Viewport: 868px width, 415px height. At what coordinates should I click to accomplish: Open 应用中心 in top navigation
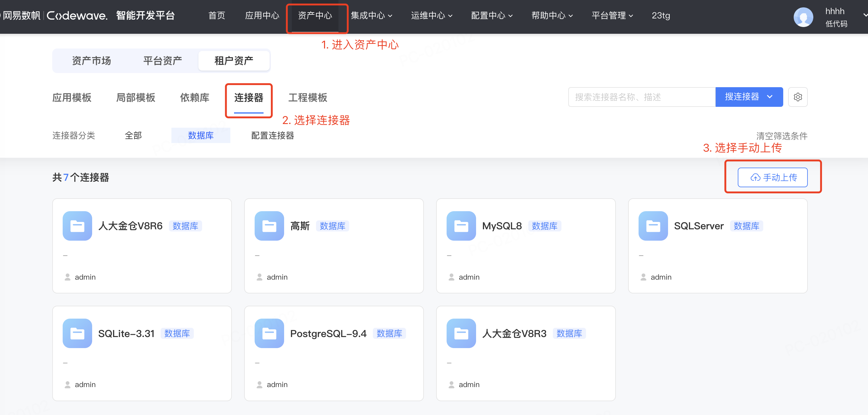pyautogui.click(x=262, y=15)
